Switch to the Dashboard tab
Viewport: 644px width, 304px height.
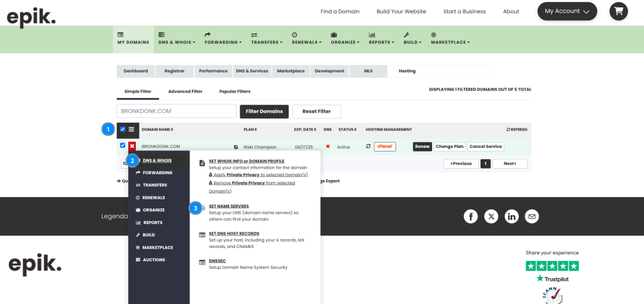pyautogui.click(x=136, y=71)
